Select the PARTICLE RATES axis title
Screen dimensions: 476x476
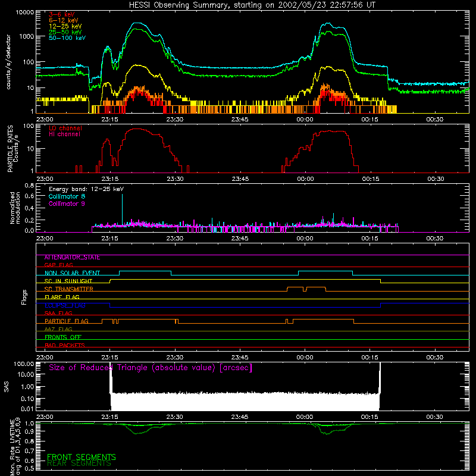(x=10, y=149)
